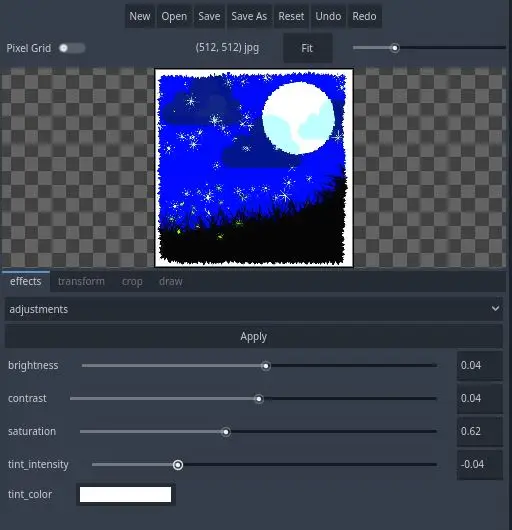
Task: Toggle the Pixel Grid switch
Action: [x=72, y=48]
